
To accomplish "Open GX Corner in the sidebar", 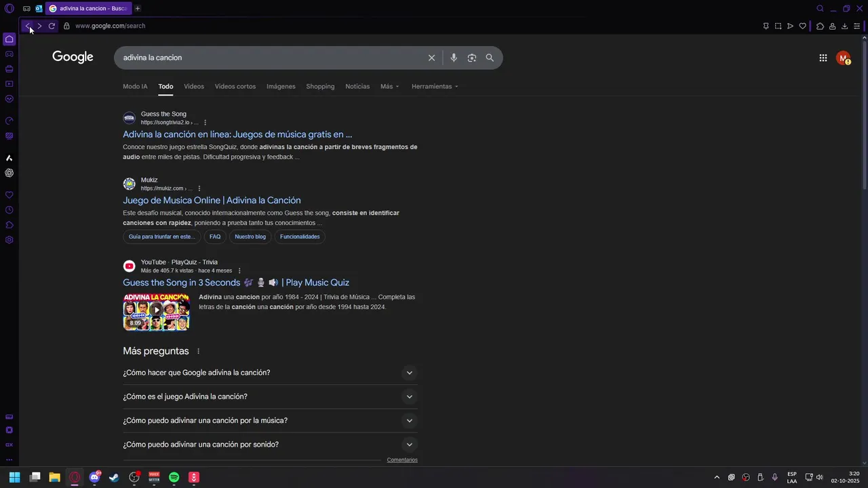I will [9, 54].
